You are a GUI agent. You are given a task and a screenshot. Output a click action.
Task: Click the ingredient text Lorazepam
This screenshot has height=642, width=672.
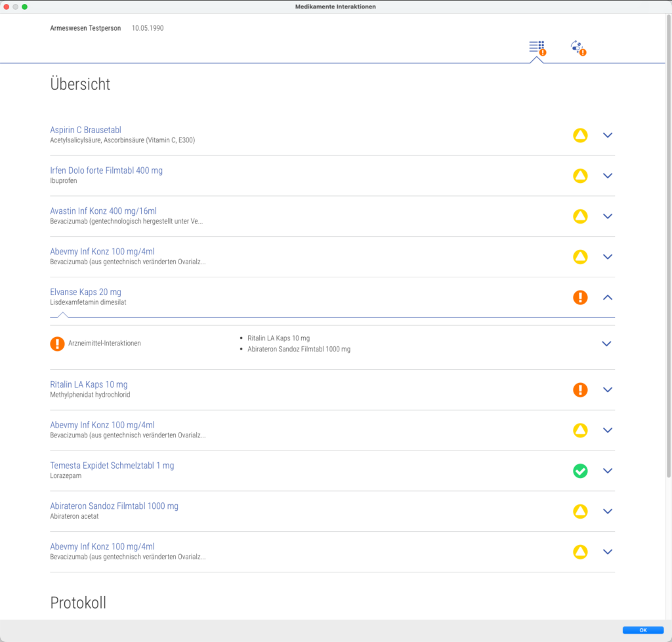pos(66,476)
